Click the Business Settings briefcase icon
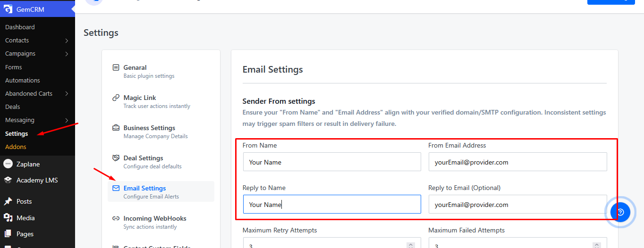 click(116, 128)
